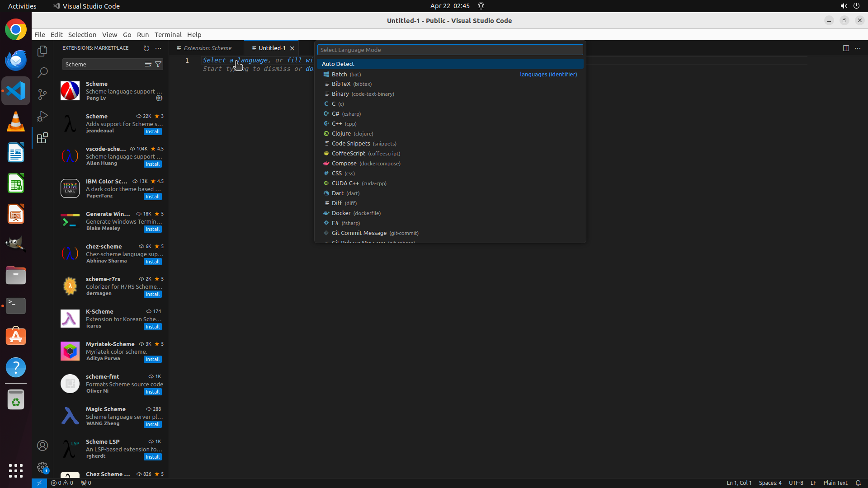This screenshot has width=868, height=488.
Task: Open the Plain Text language mode selector
Action: [835, 483]
